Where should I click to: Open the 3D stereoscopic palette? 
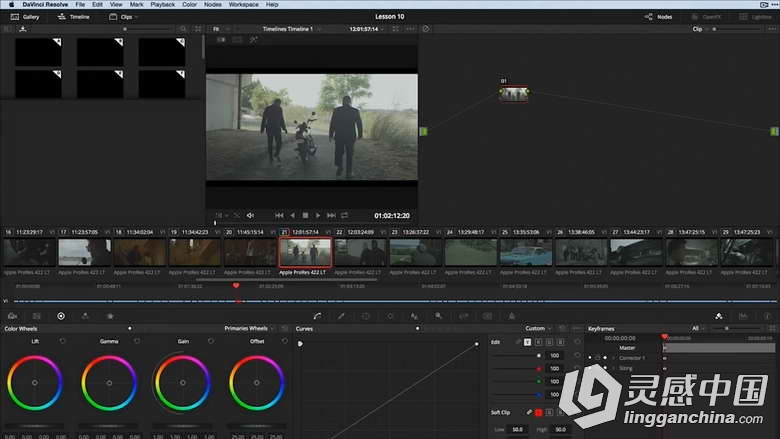click(488, 316)
